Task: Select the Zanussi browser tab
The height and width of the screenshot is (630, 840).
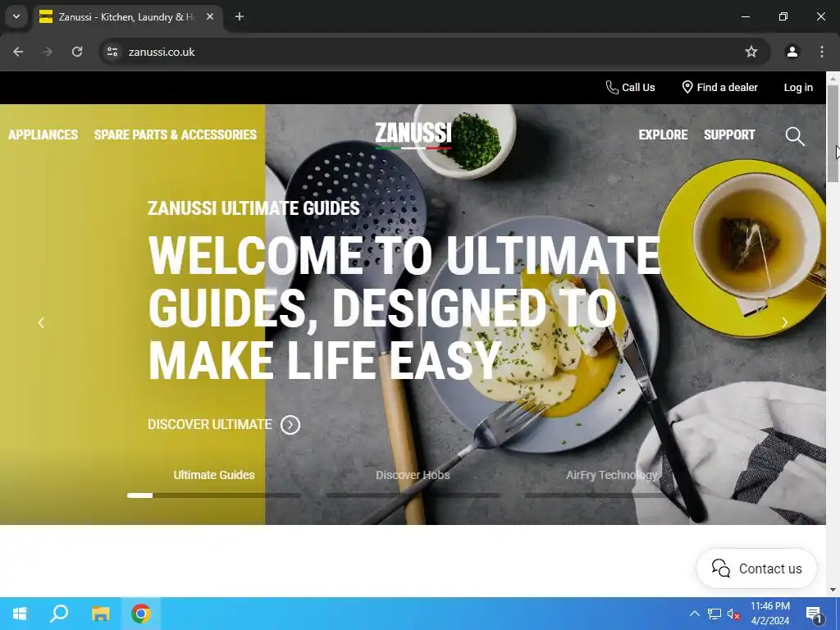Action: tap(127, 16)
